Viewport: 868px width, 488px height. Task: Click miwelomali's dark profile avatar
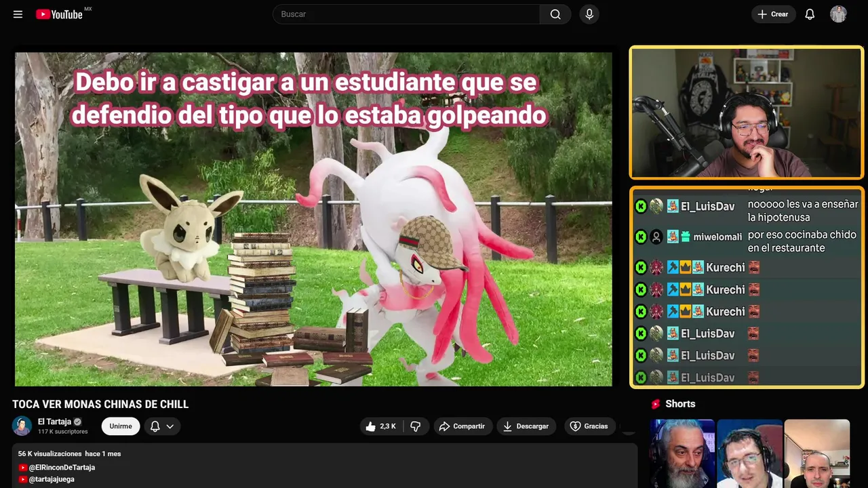click(x=656, y=237)
